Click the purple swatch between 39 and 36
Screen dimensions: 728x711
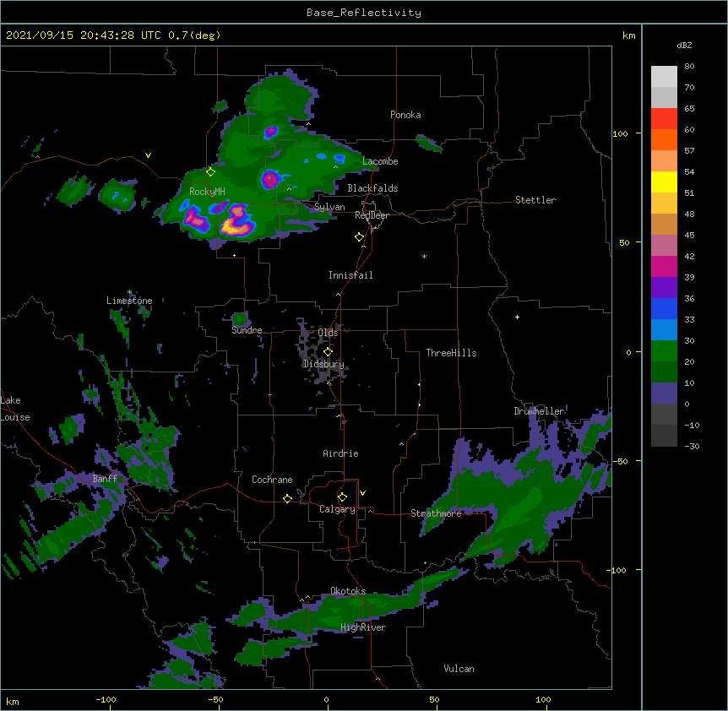(664, 288)
